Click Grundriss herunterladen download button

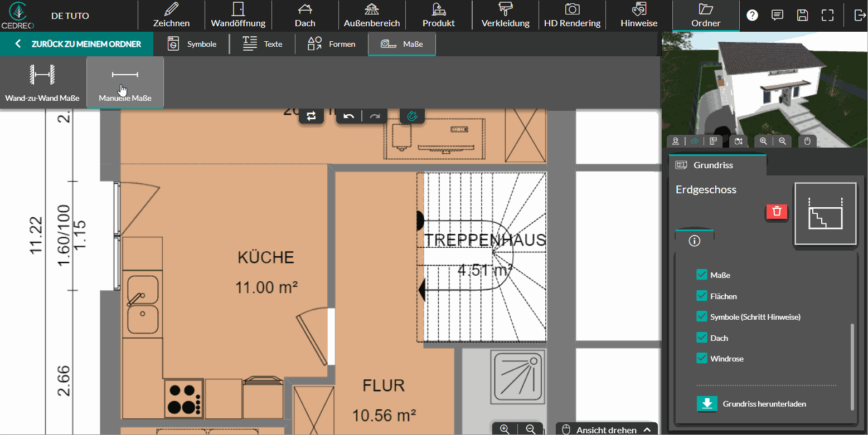pos(707,404)
